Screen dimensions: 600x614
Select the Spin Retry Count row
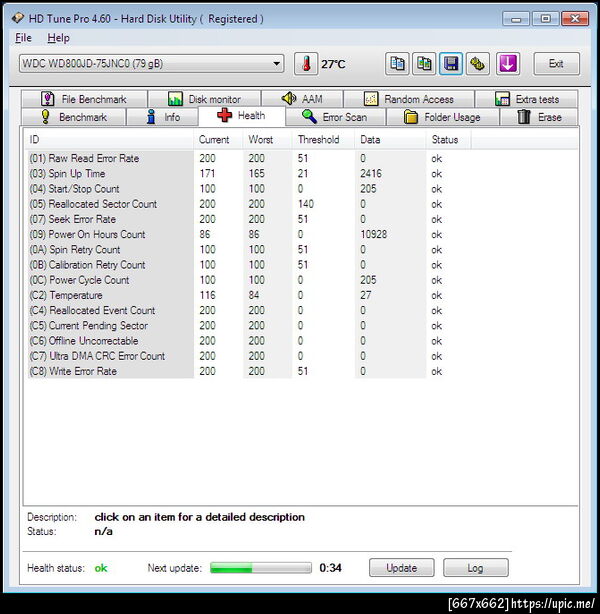(x=249, y=250)
